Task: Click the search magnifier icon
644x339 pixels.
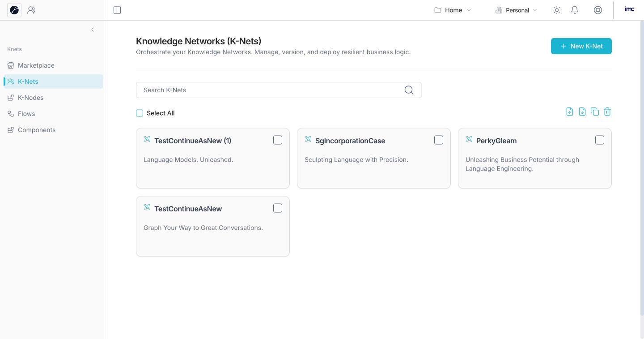Action: click(409, 90)
